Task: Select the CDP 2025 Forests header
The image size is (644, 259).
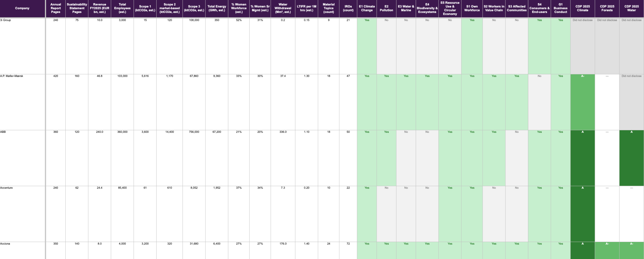Action: tap(607, 8)
